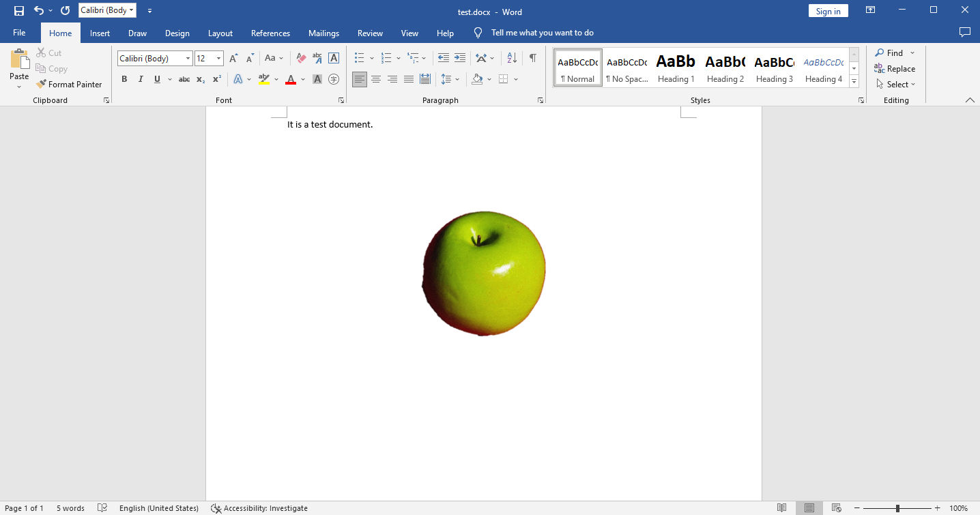Enable subscript formatting
The height and width of the screenshot is (515, 980).
(x=200, y=80)
